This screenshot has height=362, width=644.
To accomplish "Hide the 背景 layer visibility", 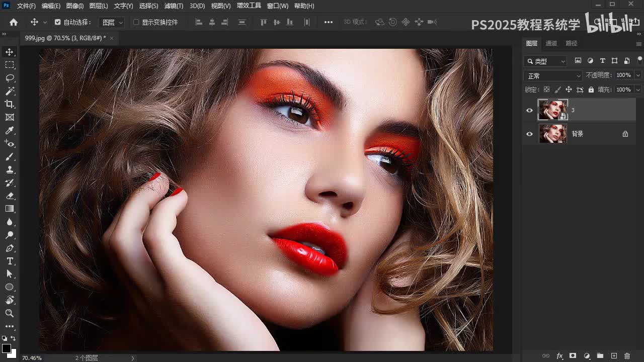I will coord(529,134).
